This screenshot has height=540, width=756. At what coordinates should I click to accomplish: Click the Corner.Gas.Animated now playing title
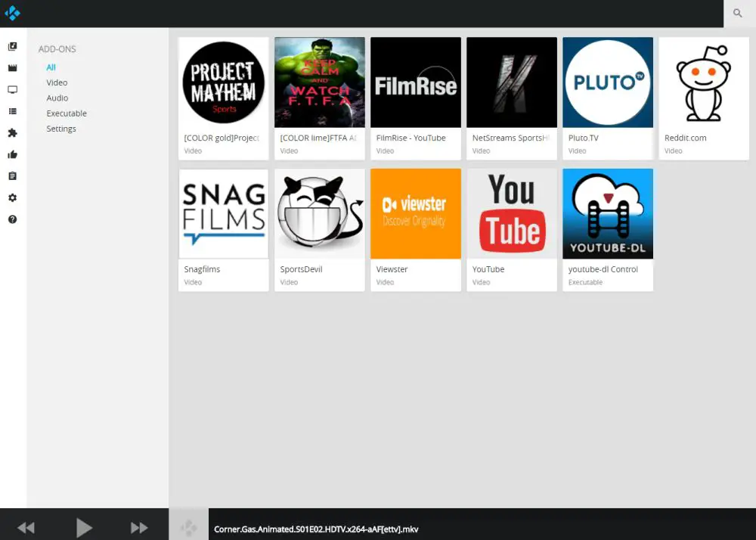(x=316, y=529)
